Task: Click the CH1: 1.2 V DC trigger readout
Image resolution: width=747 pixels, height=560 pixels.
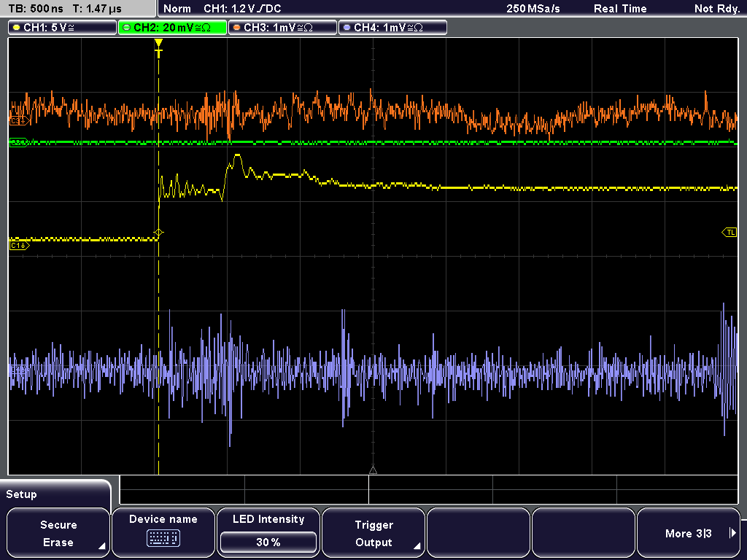Action: click(x=242, y=9)
